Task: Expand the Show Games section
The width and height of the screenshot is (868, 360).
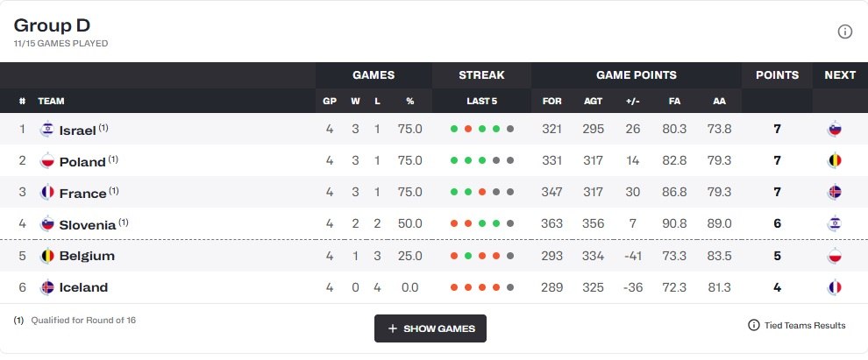Action: pyautogui.click(x=430, y=328)
